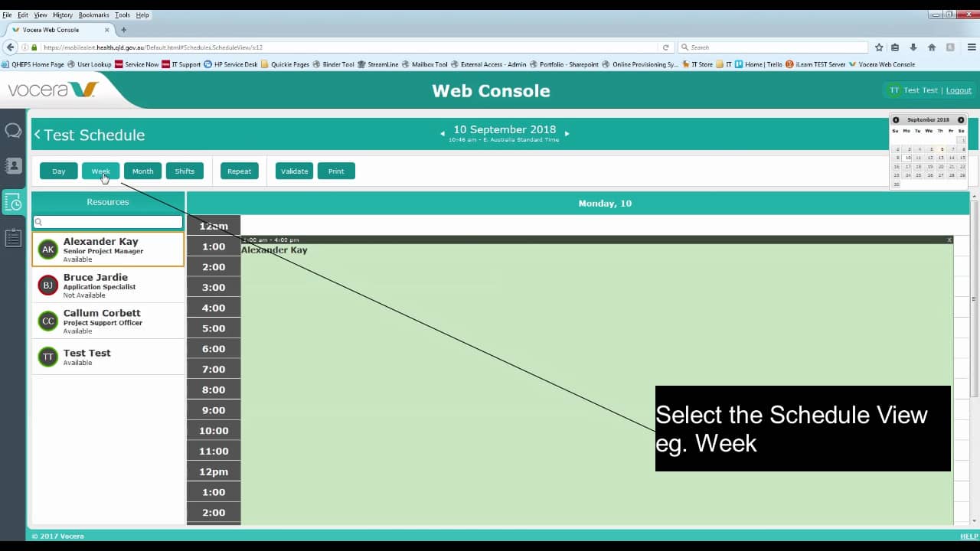This screenshot has height=551, width=980.
Task: Go back using arrow beside Test Schedule
Action: pos(37,135)
